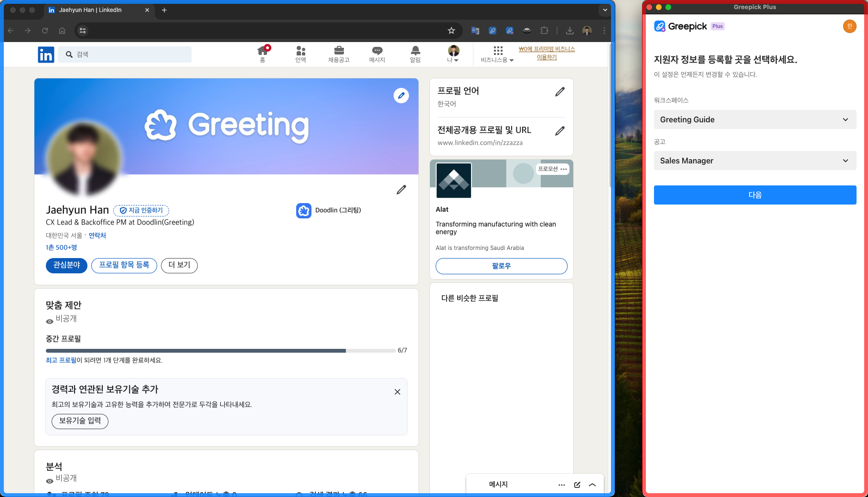Expand the messaging panel chevron
Image resolution: width=868 pixels, height=497 pixels.
592,485
